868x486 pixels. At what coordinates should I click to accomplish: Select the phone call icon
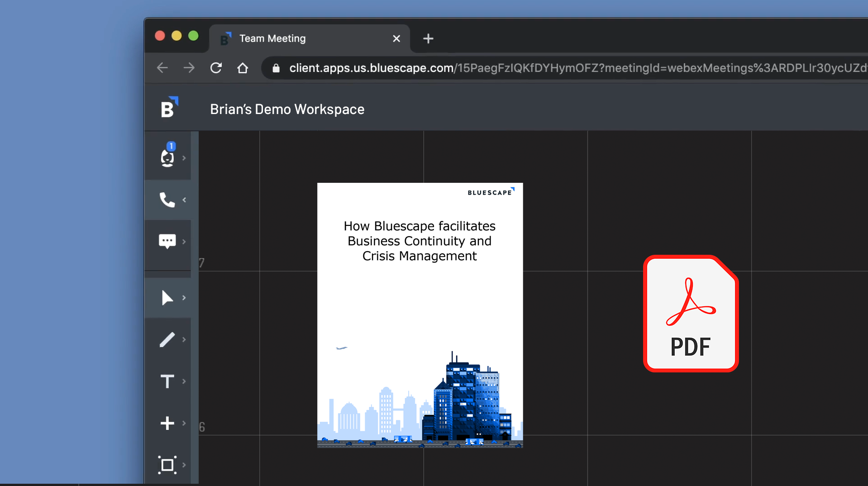tap(167, 200)
